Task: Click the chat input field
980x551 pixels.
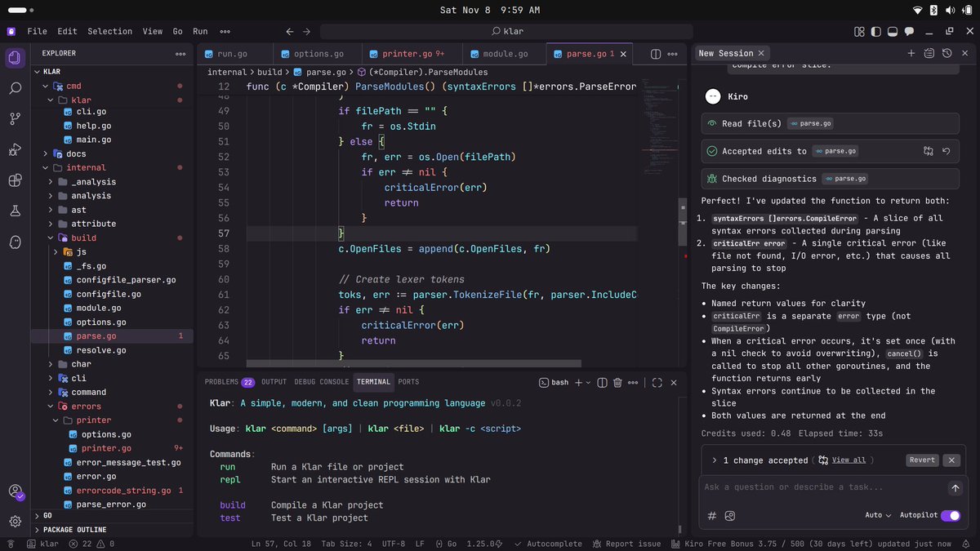Action: pos(823,487)
